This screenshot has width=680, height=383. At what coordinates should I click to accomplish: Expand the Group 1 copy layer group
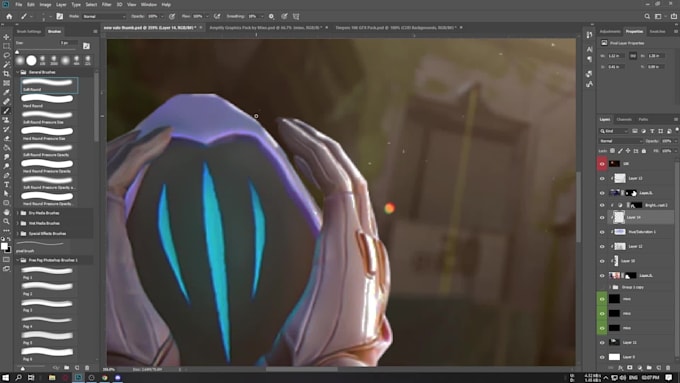(610, 287)
